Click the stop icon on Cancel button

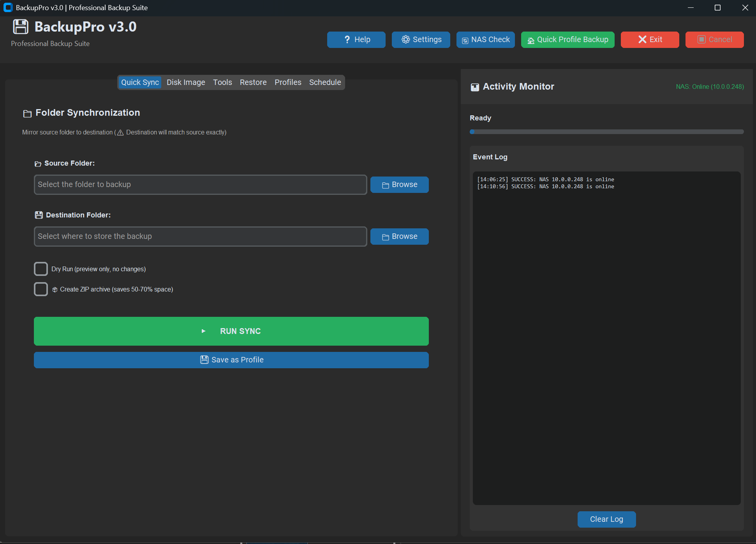tap(701, 39)
